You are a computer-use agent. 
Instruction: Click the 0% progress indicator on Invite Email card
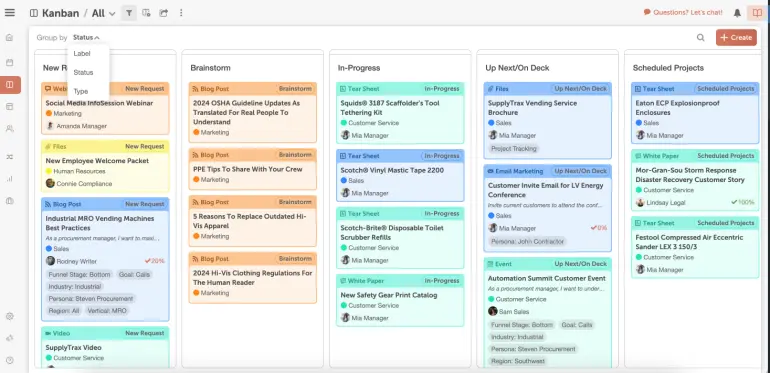point(599,228)
